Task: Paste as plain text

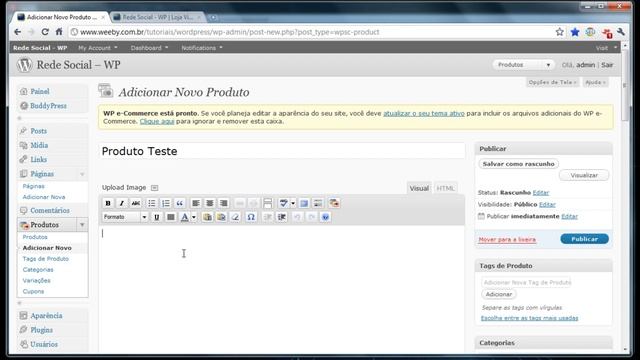Action: [207, 217]
